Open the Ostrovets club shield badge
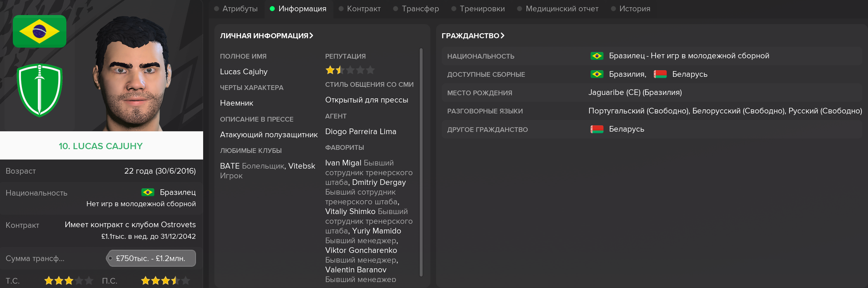Screen dimensions: 868x288 tap(39, 90)
